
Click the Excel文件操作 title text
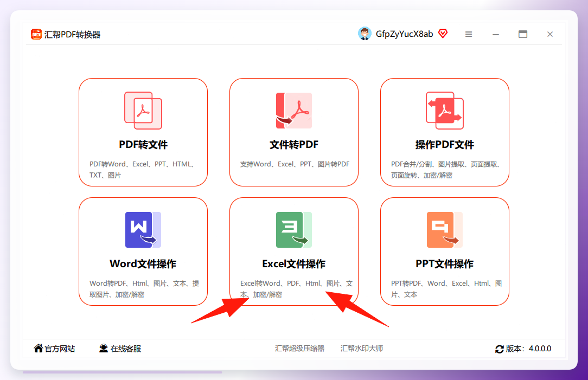click(294, 264)
